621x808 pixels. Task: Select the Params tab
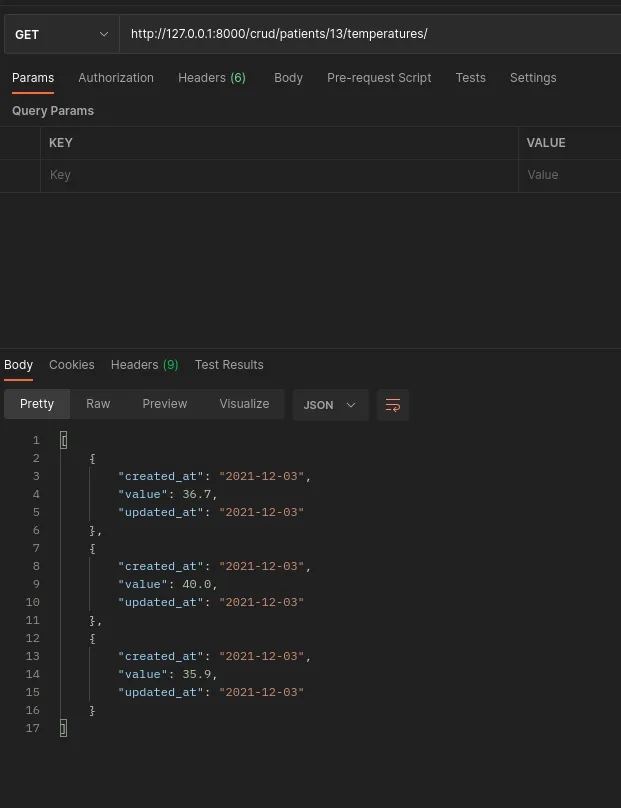[33, 78]
